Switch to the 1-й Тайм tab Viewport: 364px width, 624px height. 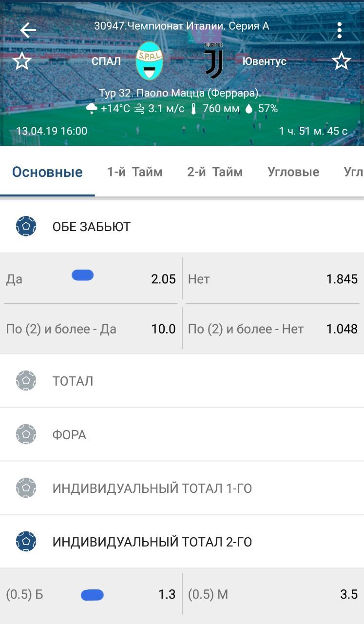point(135,172)
